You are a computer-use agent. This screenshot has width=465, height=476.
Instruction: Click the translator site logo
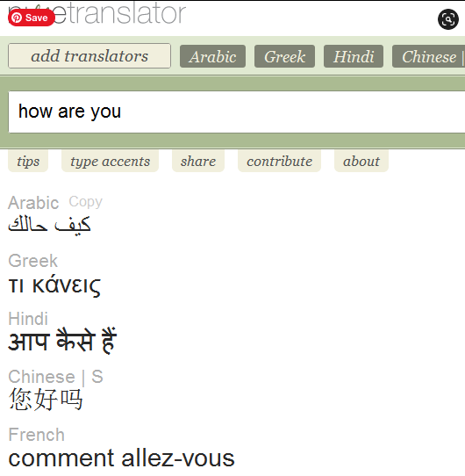click(x=97, y=13)
